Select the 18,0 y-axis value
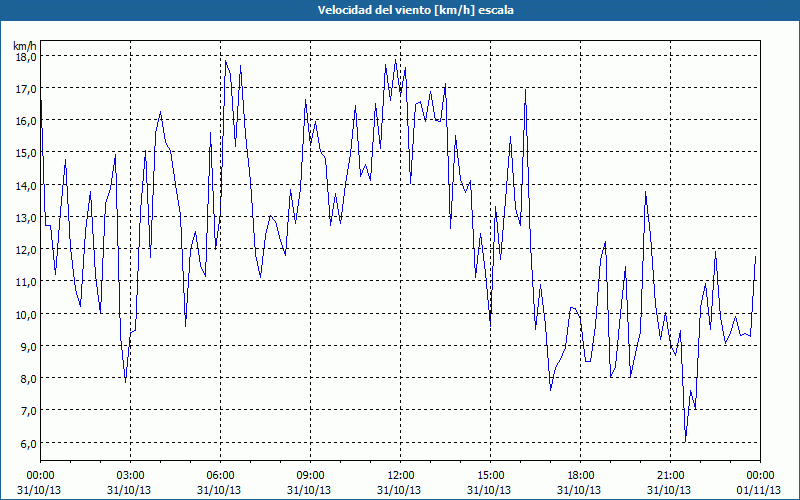The width and height of the screenshot is (800, 500). pos(26,57)
